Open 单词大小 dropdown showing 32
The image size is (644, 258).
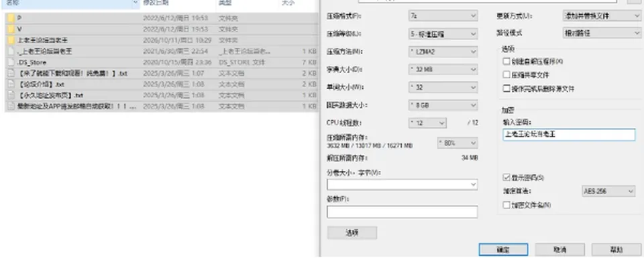443,87
